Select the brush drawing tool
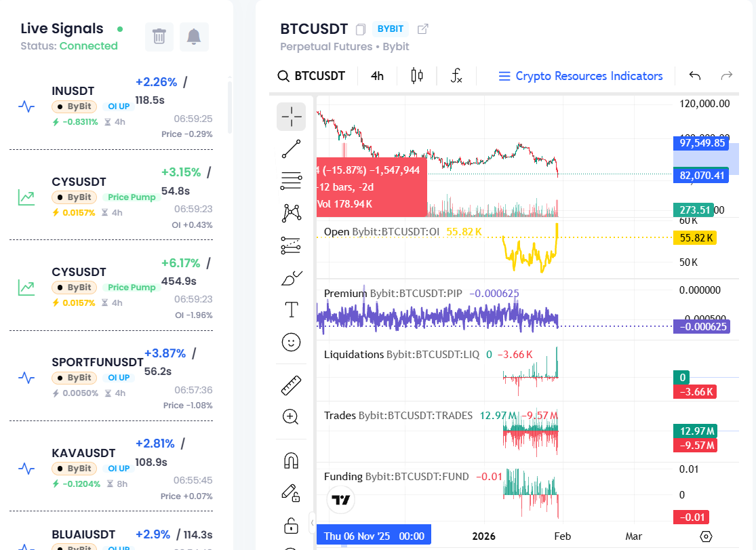The height and width of the screenshot is (550, 756). point(292,278)
